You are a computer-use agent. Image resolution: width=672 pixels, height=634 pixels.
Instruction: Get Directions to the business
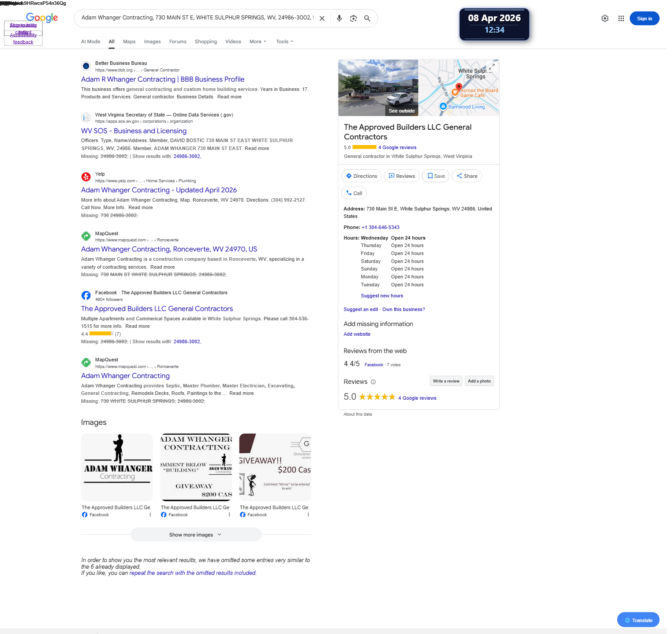point(362,176)
